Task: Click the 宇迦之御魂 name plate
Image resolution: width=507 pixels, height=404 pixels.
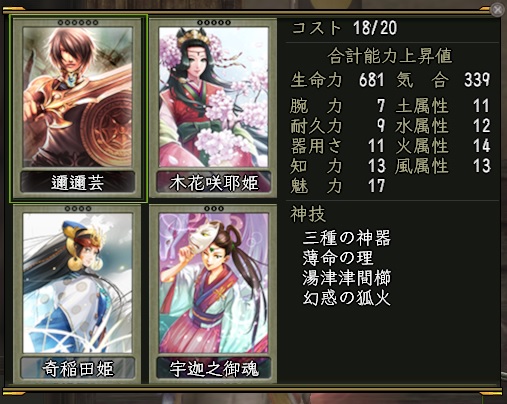Action: 214,368
